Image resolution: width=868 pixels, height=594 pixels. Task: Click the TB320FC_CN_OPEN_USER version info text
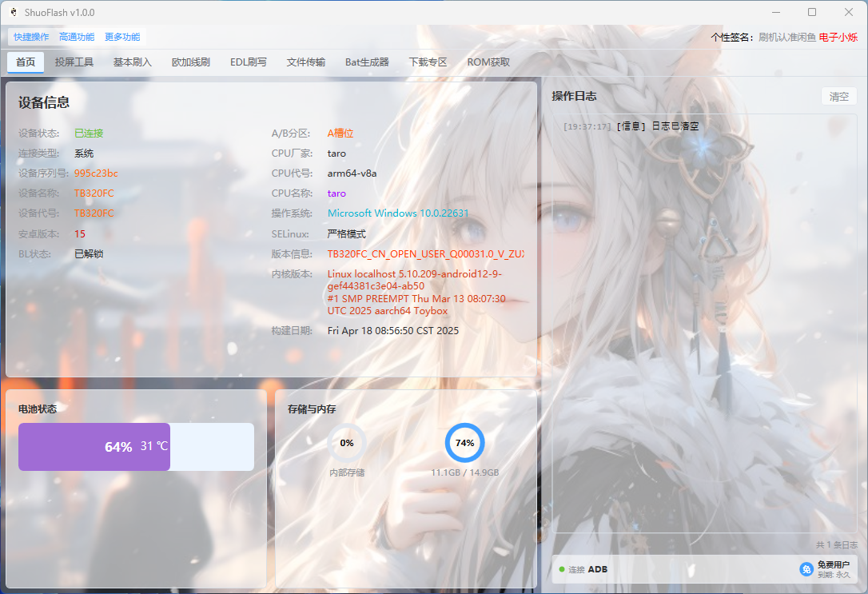426,254
